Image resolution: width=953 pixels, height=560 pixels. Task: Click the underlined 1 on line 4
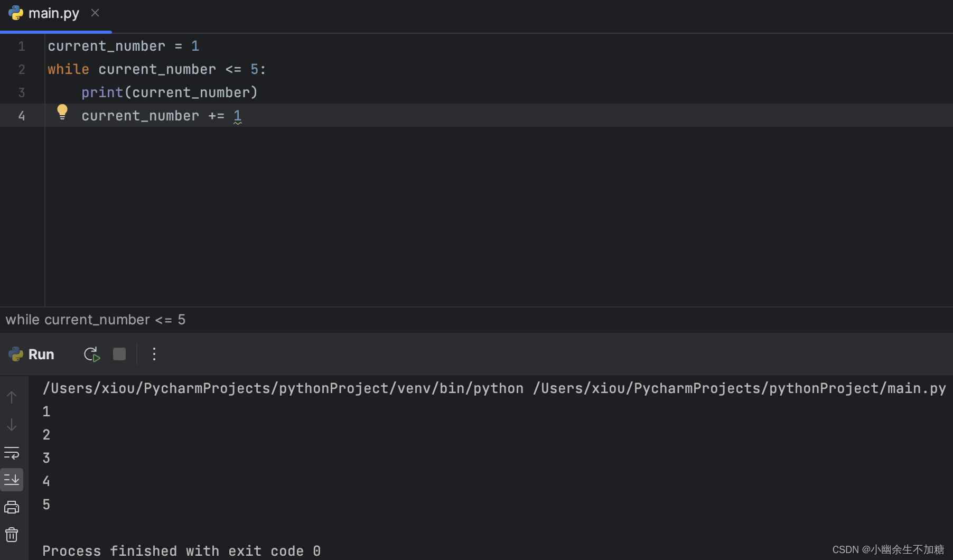pyautogui.click(x=238, y=116)
